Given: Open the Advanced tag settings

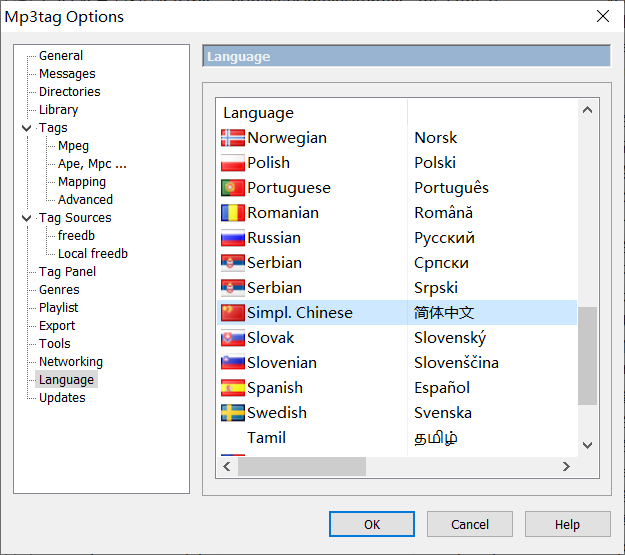Looking at the screenshot, I should pyautogui.click(x=85, y=200).
